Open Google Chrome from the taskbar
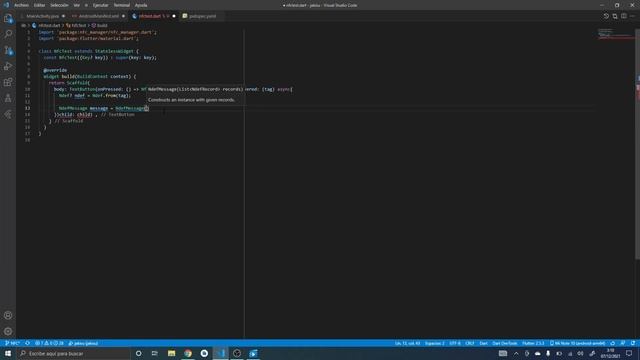 point(188,353)
